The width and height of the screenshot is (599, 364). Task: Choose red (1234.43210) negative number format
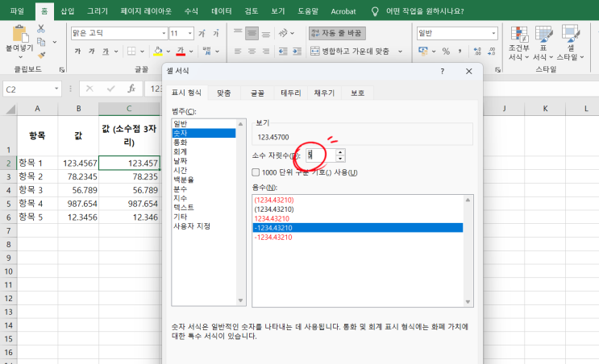274,200
